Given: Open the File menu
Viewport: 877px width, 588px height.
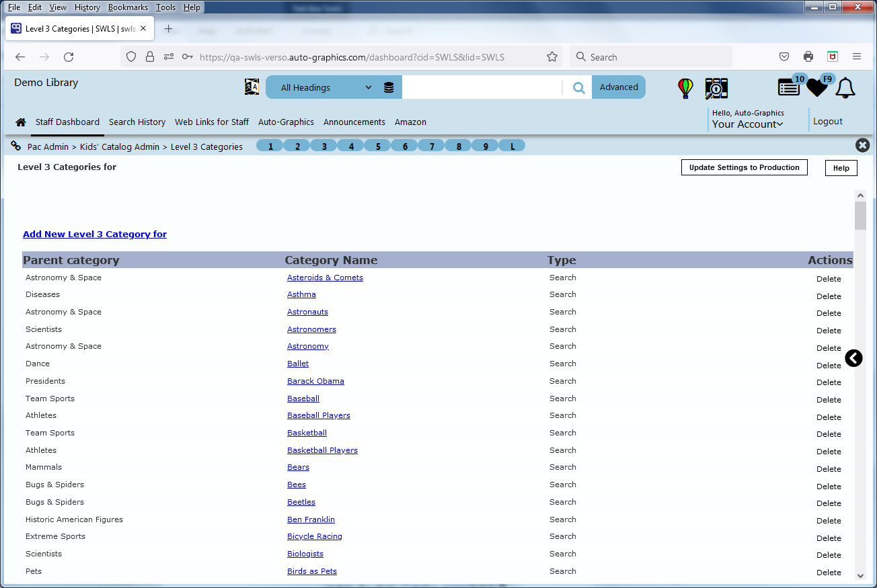Looking at the screenshot, I should tap(13, 7).
